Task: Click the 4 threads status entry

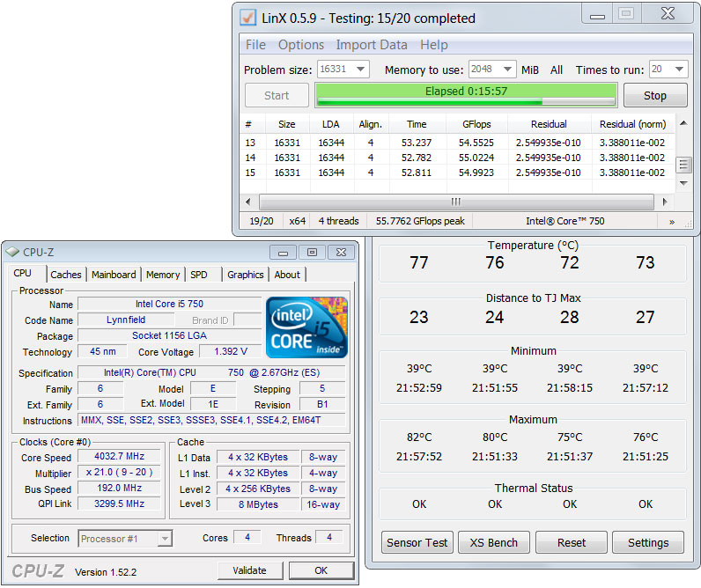Action: (338, 221)
